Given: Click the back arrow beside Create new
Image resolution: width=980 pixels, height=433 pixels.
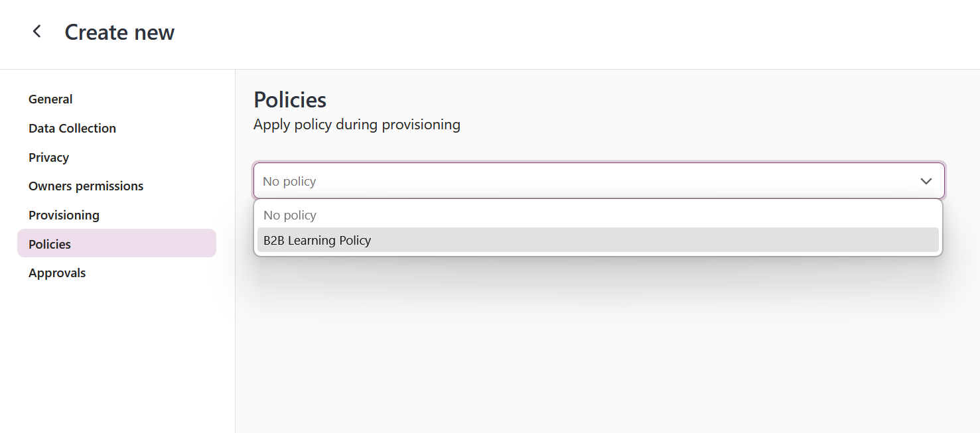Looking at the screenshot, I should (x=37, y=32).
